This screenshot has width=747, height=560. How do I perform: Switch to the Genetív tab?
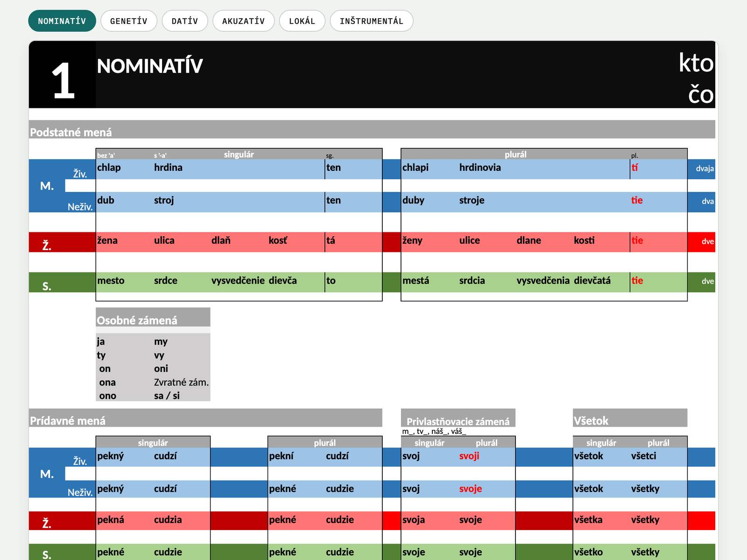[x=129, y=21]
